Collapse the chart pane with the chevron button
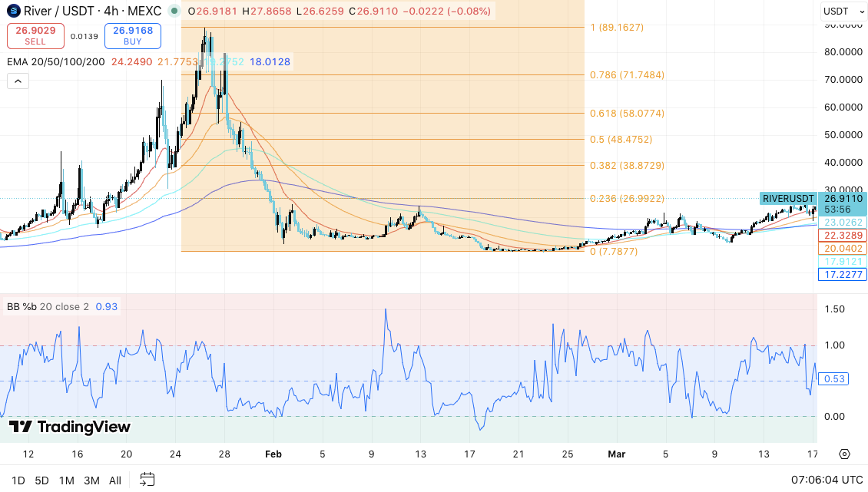The height and width of the screenshot is (492, 868). 18,81
